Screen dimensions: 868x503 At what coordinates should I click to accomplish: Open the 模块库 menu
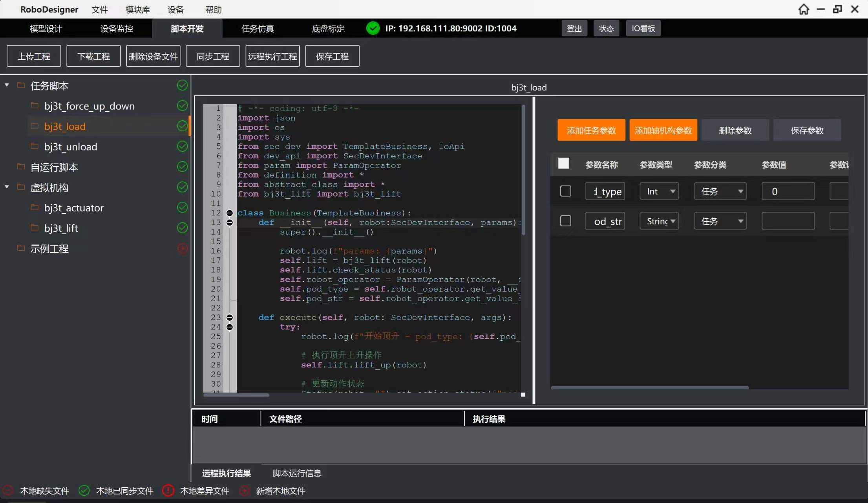point(137,9)
